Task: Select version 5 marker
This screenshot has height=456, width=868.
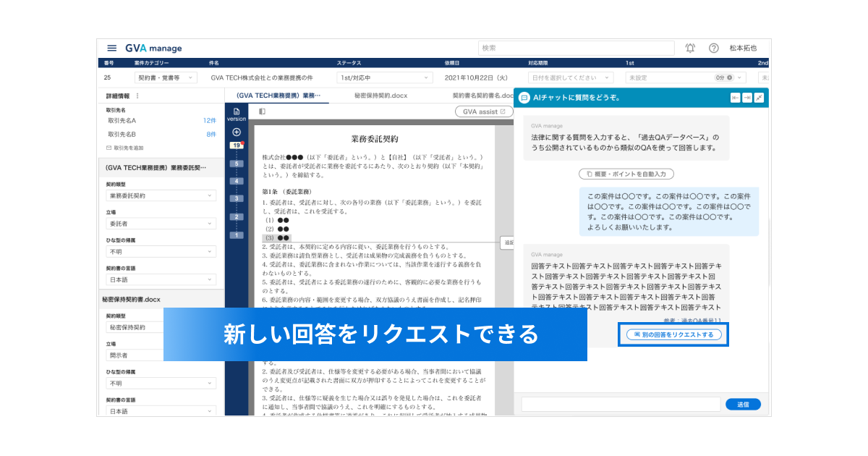Action: 236,164
